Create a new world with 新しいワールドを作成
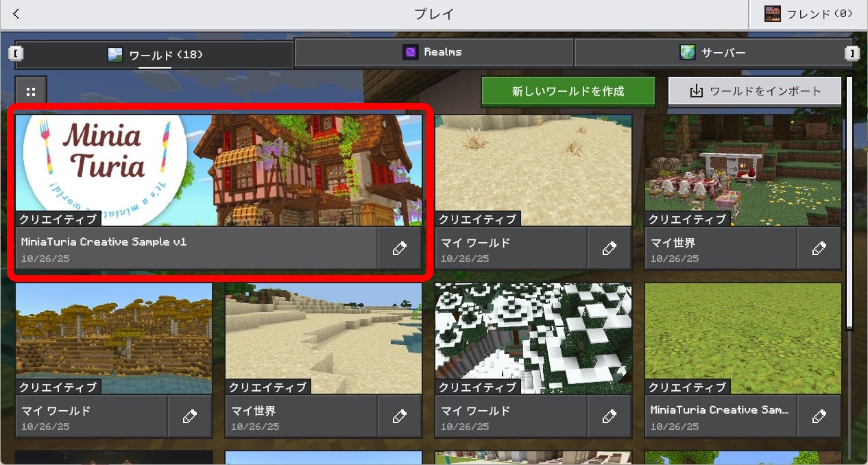The image size is (868, 465). coord(568,90)
